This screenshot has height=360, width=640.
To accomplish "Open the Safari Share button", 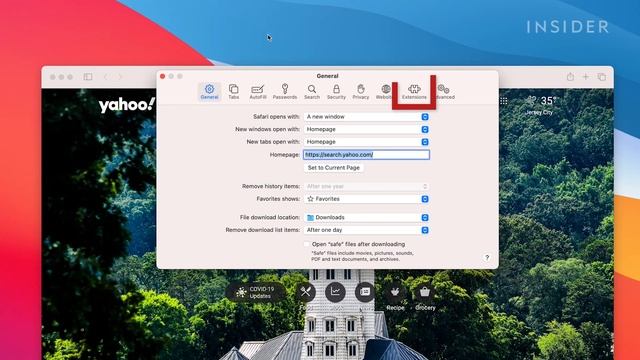I will coord(570,77).
